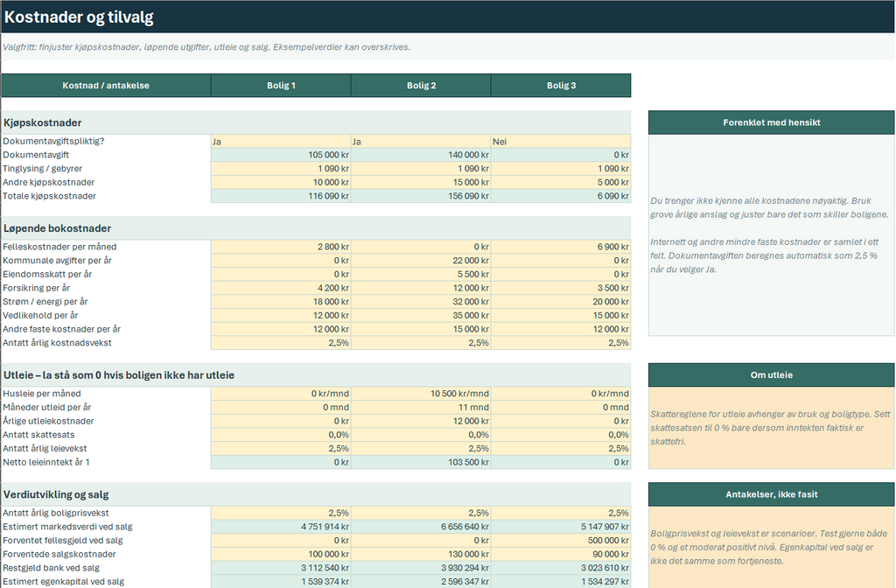Select Dokumentavgiftspliktig cell for Bolig 1
The height and width of the screenshot is (588, 896).
[281, 141]
